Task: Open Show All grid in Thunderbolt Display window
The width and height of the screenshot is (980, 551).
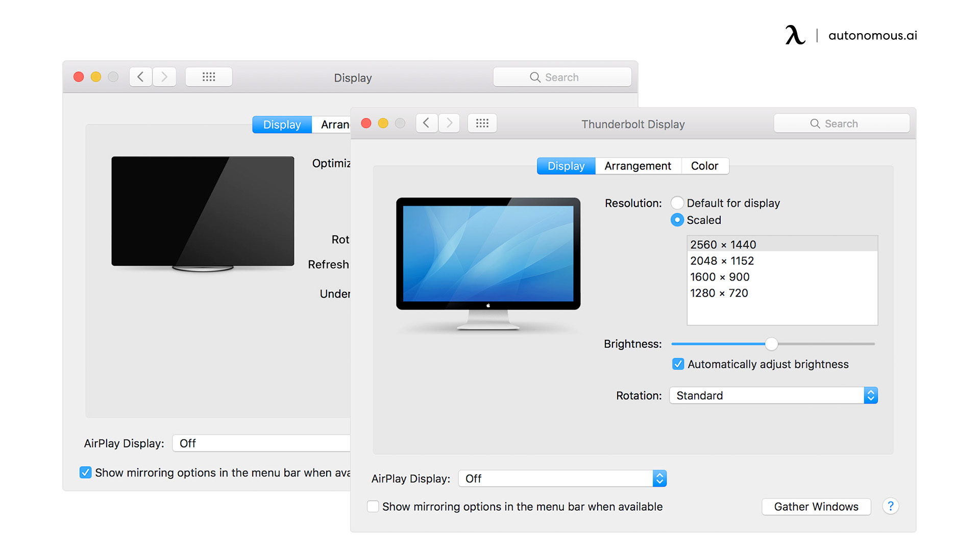Action: [x=482, y=123]
